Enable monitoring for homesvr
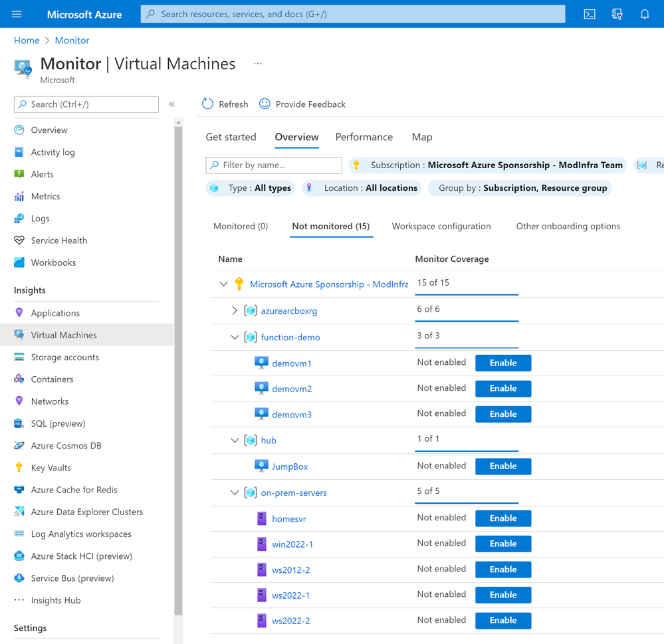This screenshot has width=664, height=644. (503, 518)
